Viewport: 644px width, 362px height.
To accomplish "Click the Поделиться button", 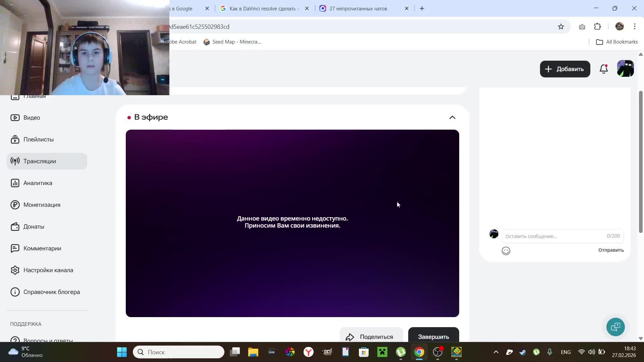I will (x=371, y=336).
